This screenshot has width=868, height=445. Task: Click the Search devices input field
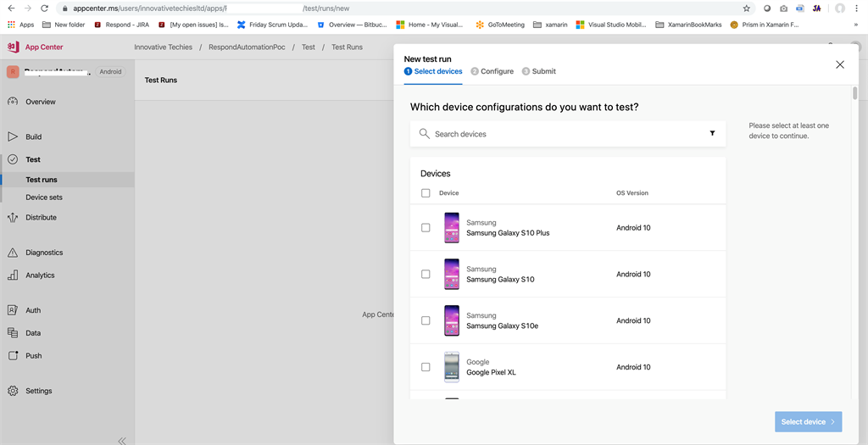click(x=567, y=134)
